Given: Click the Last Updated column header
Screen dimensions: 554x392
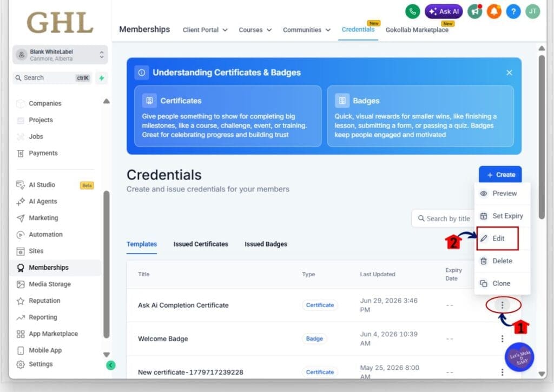Looking at the screenshot, I should [x=377, y=275].
